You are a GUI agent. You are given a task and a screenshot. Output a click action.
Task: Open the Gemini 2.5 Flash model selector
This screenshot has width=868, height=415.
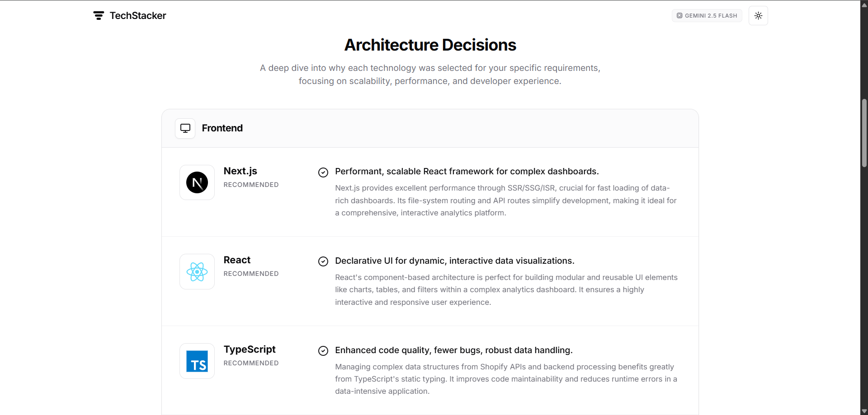pyautogui.click(x=707, y=15)
